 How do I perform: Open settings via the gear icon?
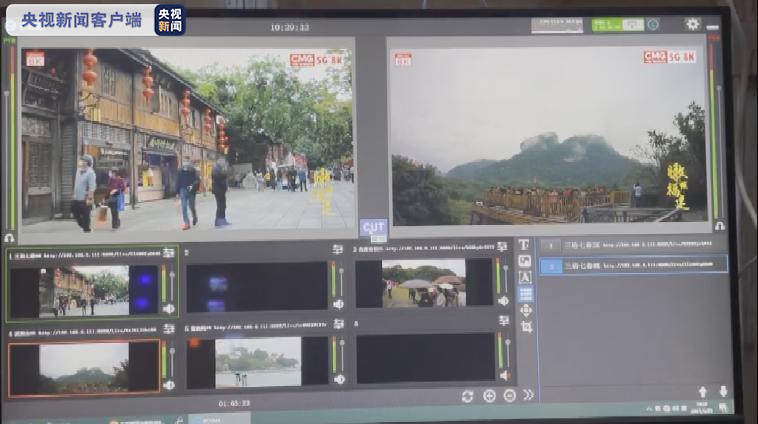click(x=692, y=24)
